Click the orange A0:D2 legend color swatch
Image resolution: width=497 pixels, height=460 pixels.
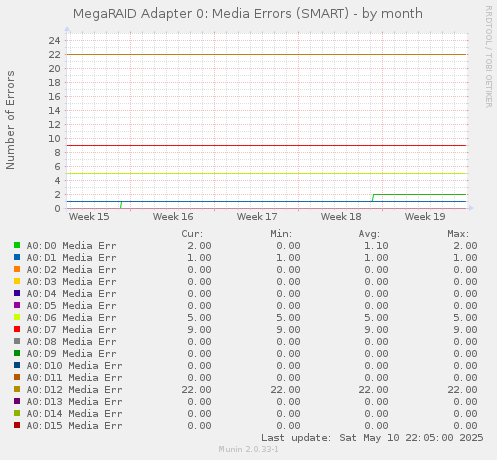[17, 269]
